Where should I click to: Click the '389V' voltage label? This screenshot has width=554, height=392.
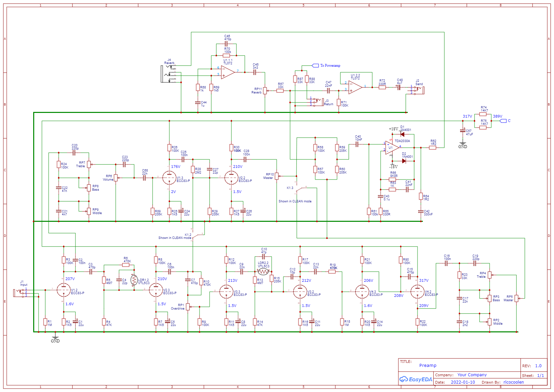498,117
